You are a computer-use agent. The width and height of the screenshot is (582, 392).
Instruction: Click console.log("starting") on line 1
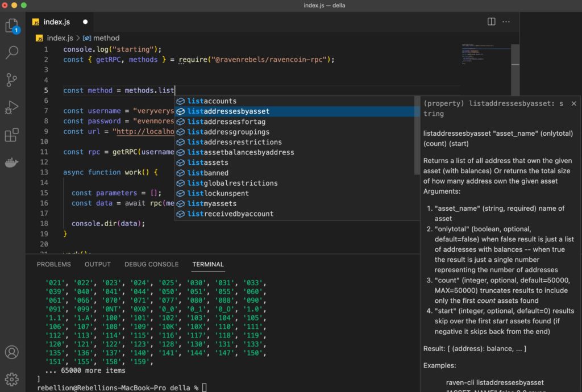click(x=112, y=49)
